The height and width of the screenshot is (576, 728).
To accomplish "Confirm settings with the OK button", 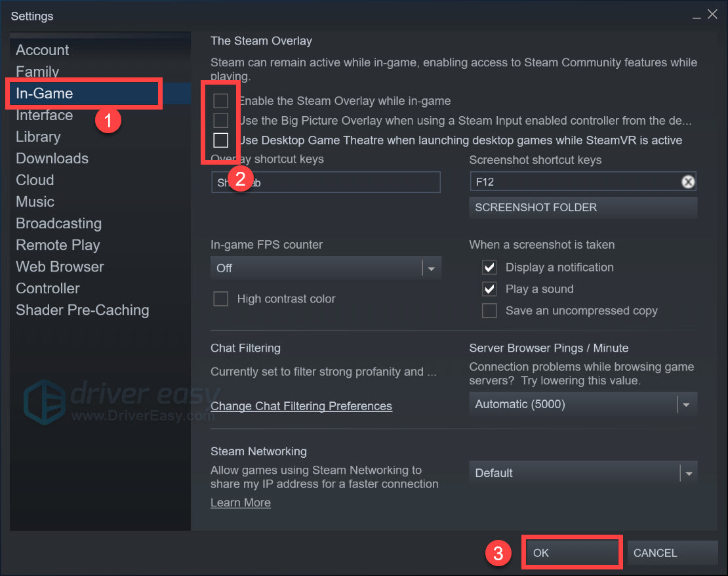I will 571,553.
